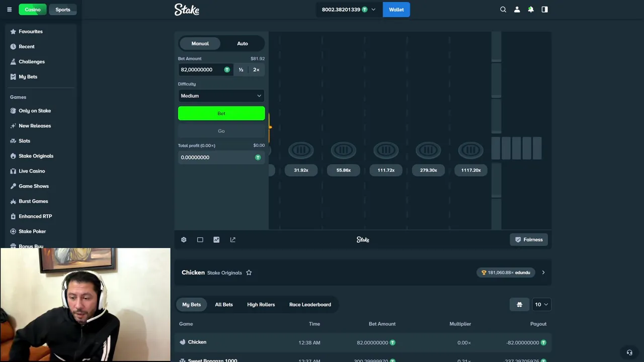Toggle theatre mode rectangle icon
The image size is (644, 362).
[200, 240]
